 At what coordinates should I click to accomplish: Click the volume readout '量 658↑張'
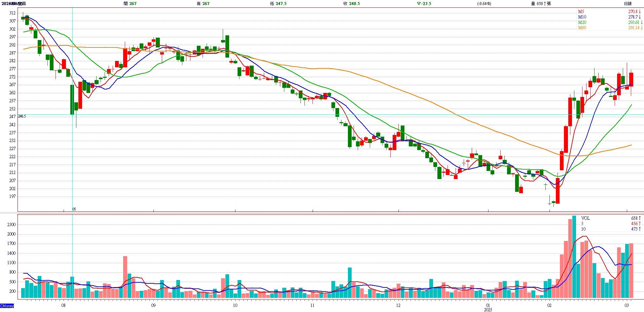[541, 4]
